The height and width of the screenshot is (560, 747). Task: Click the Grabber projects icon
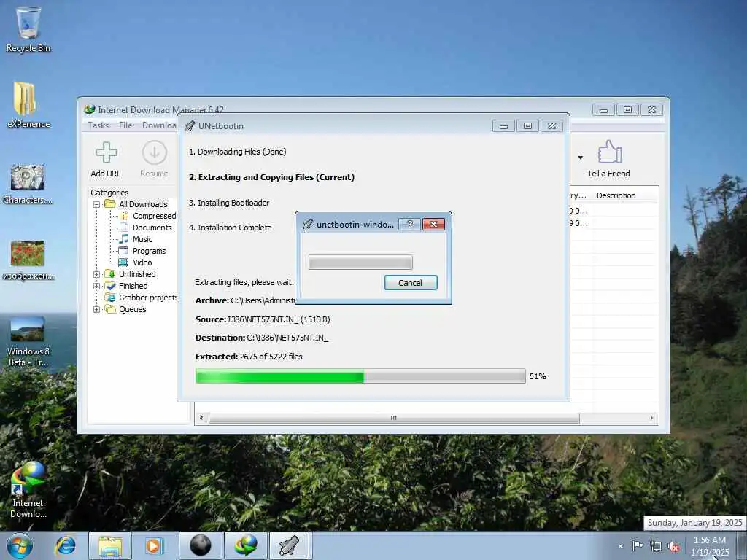click(110, 297)
